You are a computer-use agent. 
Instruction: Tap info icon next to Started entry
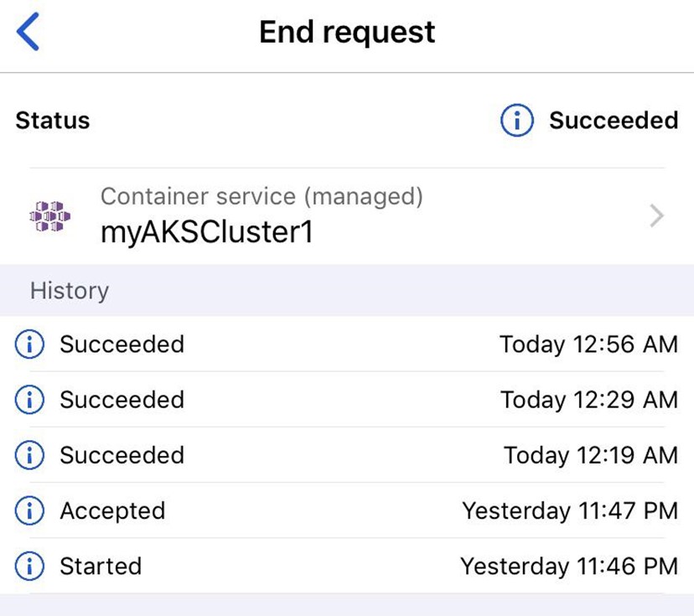pos(29,566)
